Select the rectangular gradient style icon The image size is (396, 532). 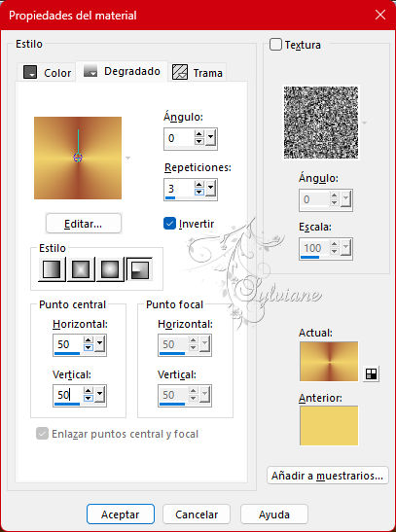click(81, 269)
